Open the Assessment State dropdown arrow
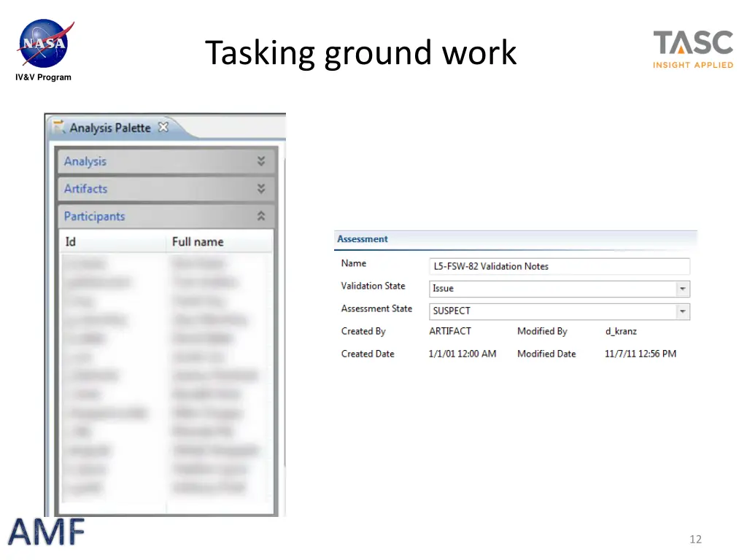Viewport: 747px width, 560px height. point(682,311)
